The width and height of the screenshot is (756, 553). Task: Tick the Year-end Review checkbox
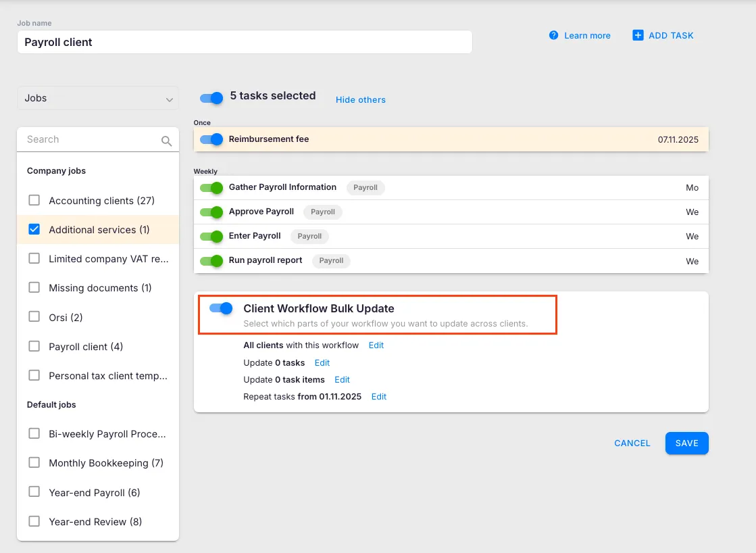(34, 521)
